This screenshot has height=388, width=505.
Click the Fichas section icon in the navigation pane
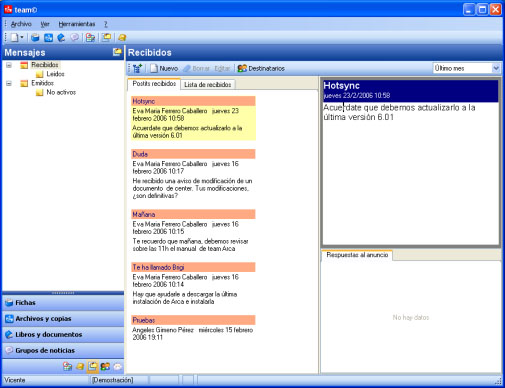click(9, 303)
